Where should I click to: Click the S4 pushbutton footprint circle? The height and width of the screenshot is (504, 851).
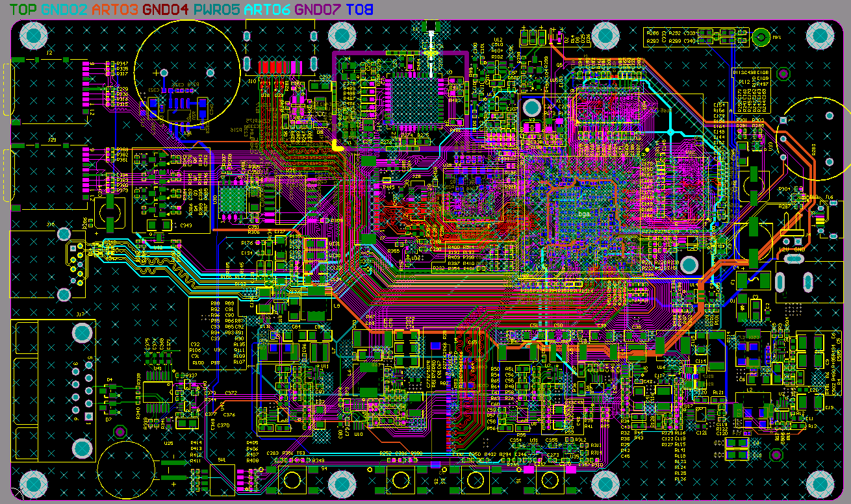[x=292, y=480]
